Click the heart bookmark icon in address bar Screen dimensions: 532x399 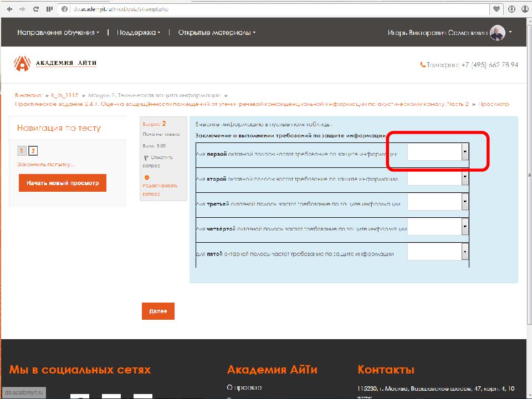click(496, 9)
